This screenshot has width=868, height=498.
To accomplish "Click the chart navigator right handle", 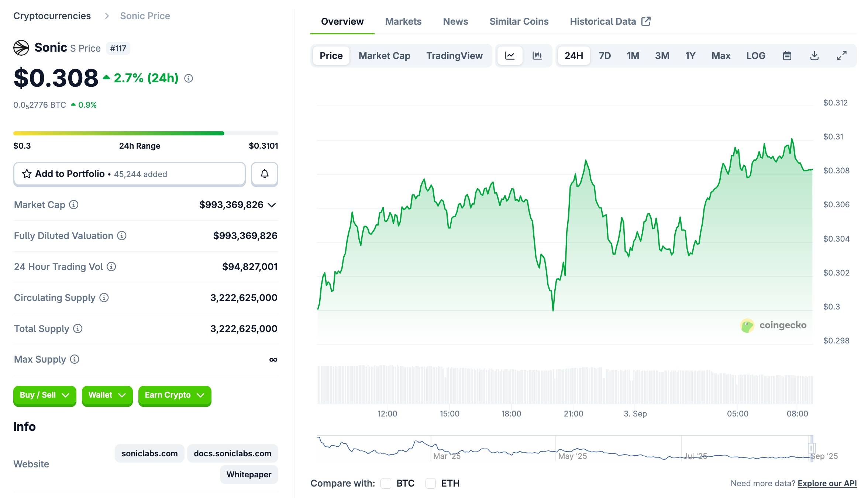I will click(811, 448).
